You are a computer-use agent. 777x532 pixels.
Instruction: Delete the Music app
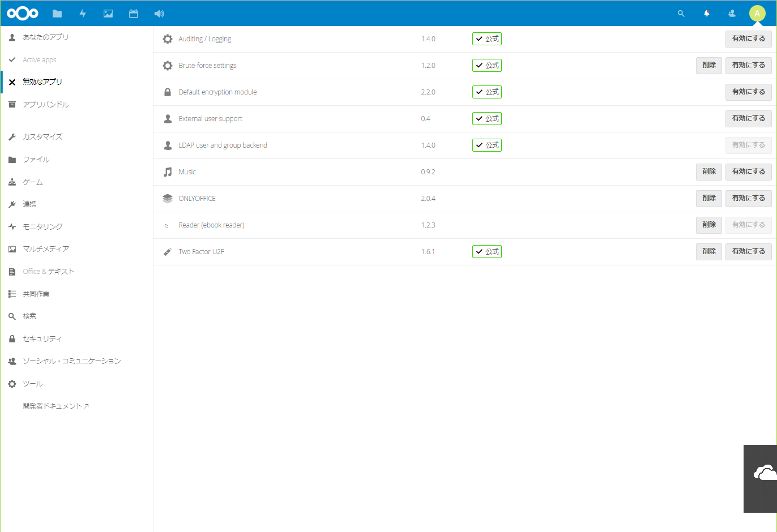click(708, 172)
